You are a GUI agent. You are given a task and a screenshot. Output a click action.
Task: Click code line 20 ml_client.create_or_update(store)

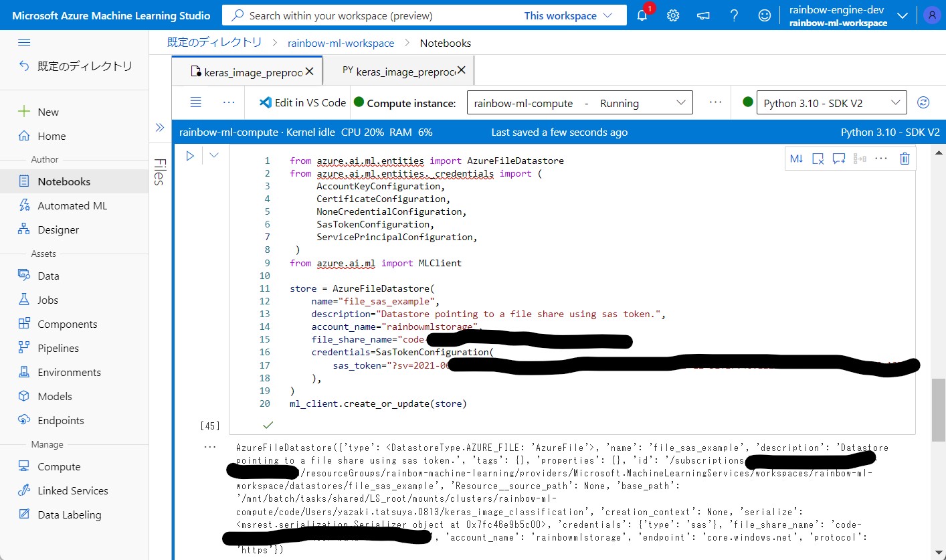tap(378, 403)
